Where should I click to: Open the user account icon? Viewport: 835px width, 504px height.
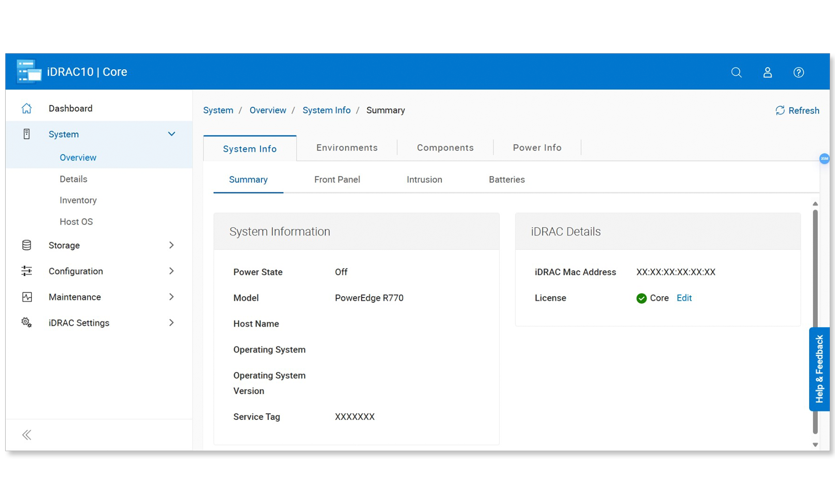(767, 72)
